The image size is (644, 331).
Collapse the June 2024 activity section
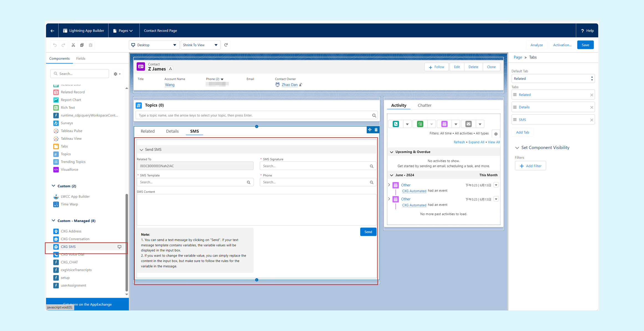pos(392,175)
